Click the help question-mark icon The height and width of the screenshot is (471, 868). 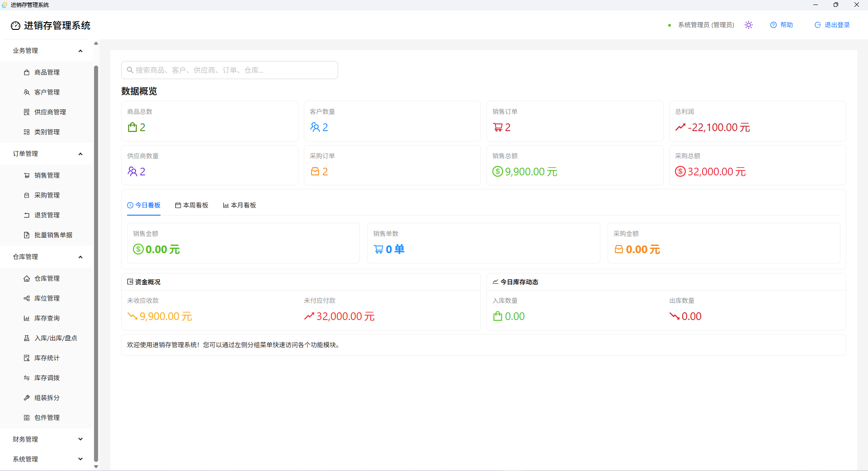pyautogui.click(x=774, y=25)
